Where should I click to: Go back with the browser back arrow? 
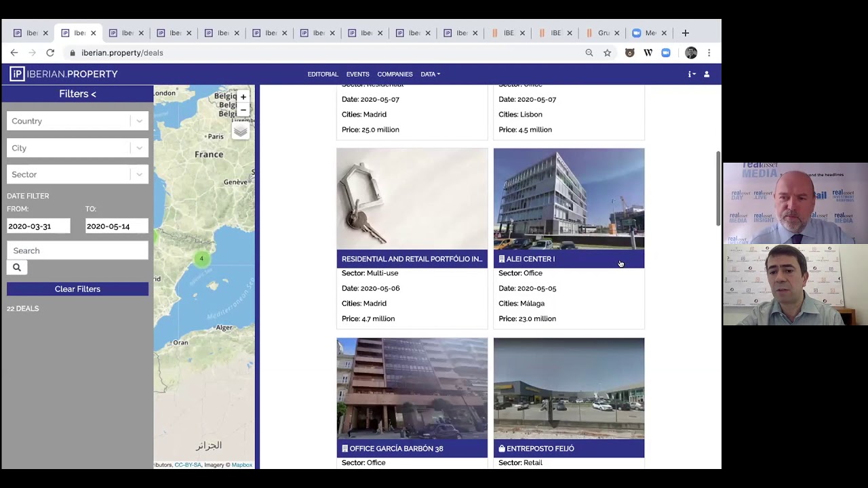tap(14, 53)
